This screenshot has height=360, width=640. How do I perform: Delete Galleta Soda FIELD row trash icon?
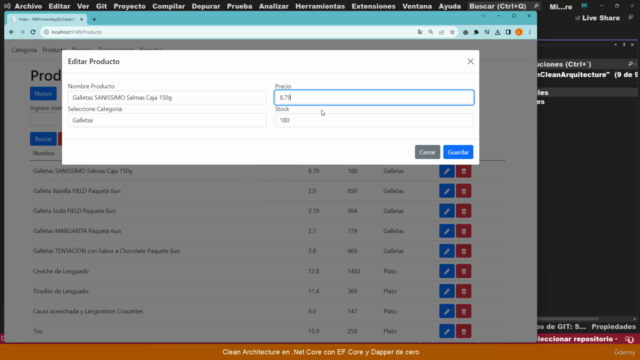pyautogui.click(x=464, y=211)
